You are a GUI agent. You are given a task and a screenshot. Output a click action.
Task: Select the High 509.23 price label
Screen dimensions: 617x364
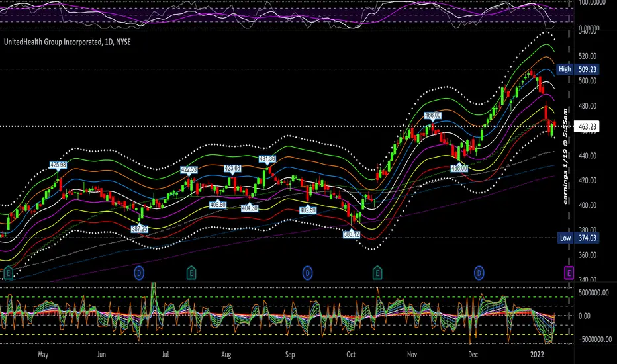579,69
